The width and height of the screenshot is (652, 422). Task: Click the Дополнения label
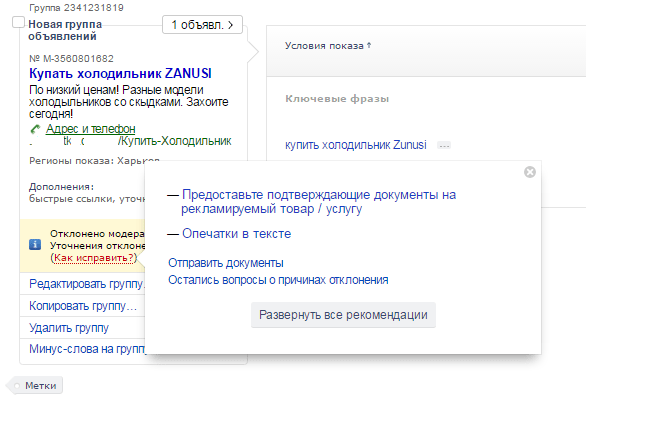[x=61, y=187]
